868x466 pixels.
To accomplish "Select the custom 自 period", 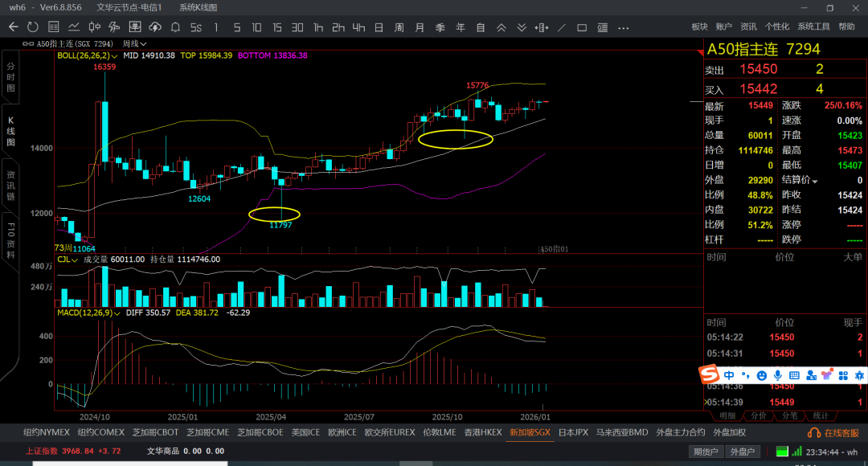I will [x=481, y=27].
